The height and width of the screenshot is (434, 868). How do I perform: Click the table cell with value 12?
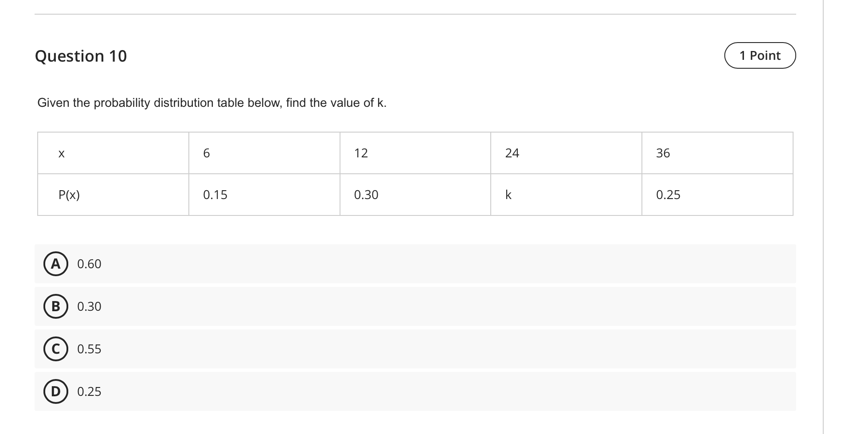point(414,153)
